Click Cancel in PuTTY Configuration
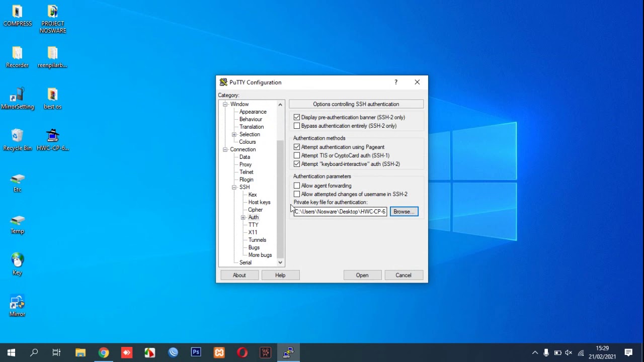644x362 pixels. click(404, 275)
